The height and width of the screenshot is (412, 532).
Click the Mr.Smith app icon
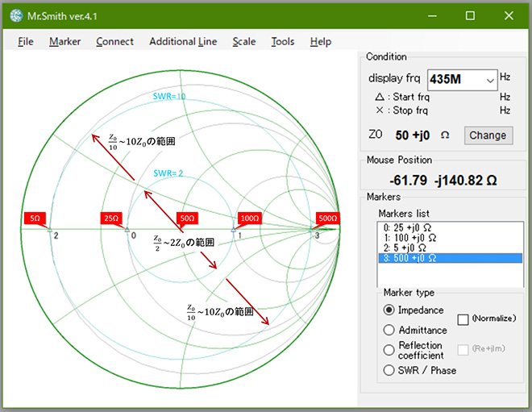coord(16,15)
